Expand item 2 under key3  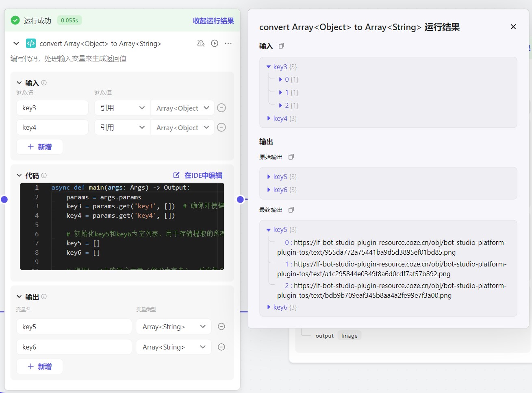coord(280,105)
